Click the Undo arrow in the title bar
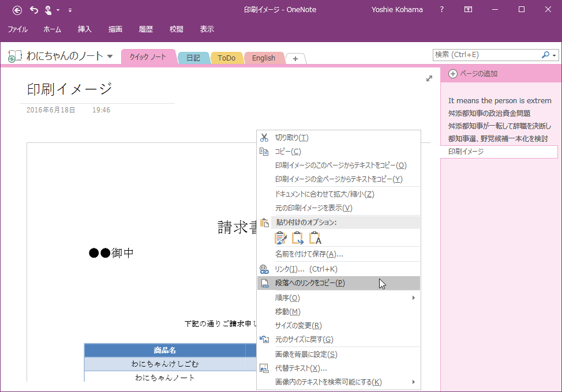The image size is (562, 392). [x=32, y=10]
